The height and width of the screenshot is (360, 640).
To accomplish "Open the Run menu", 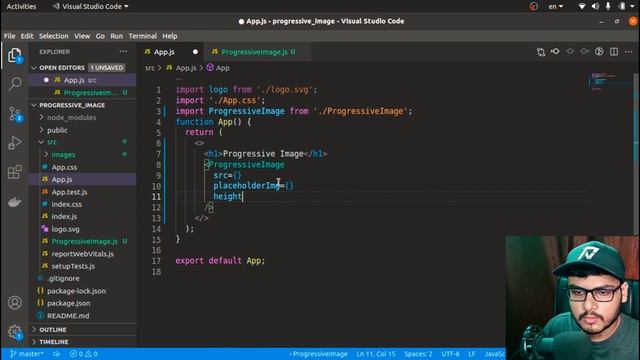I will [116, 36].
